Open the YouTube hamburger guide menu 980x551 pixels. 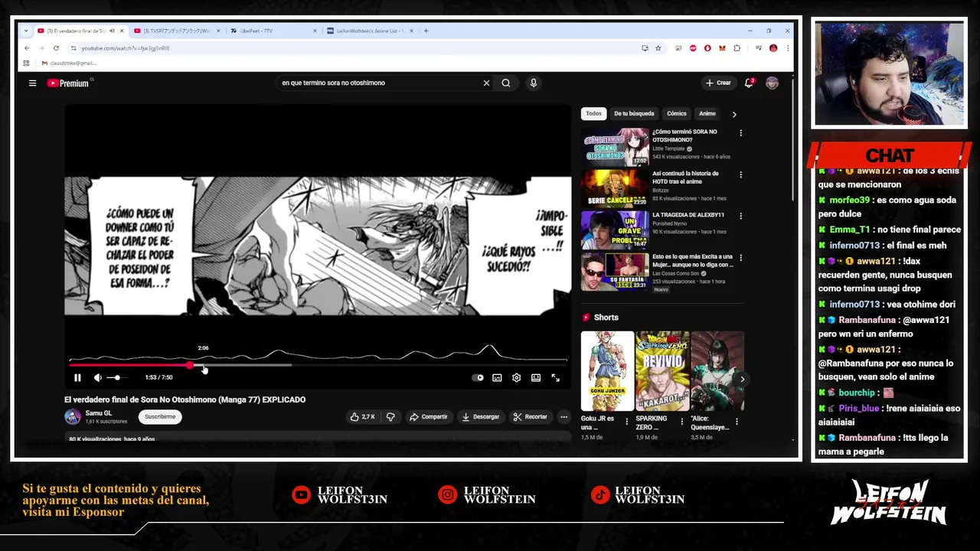point(32,83)
